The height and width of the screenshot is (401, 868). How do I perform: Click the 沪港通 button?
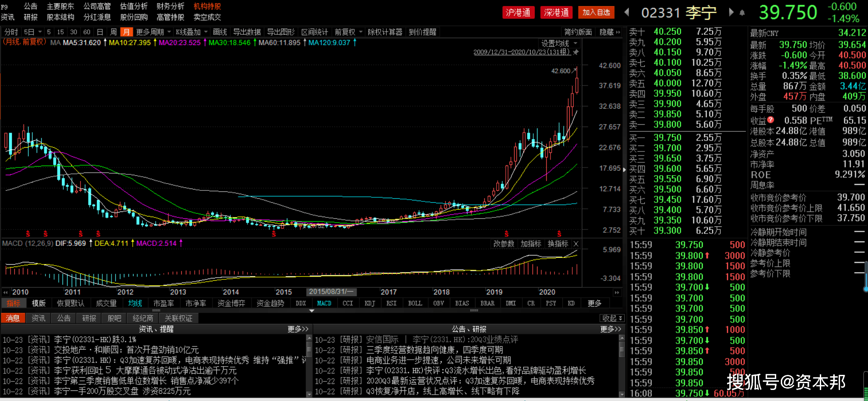518,12
